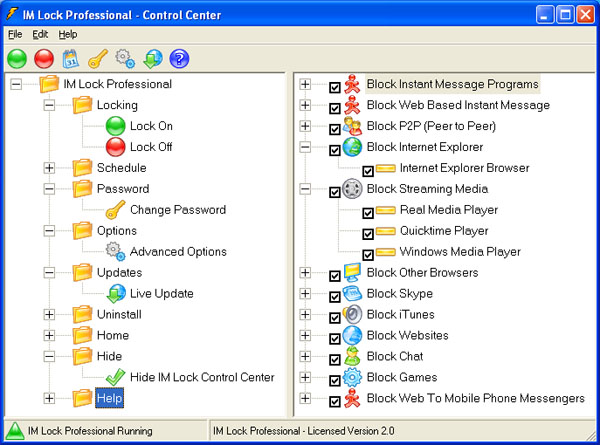Minimize the Control Center window

(545, 15)
